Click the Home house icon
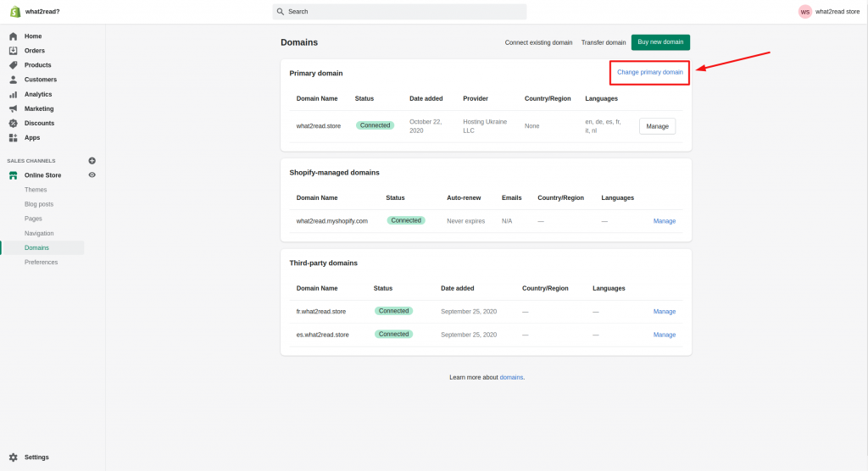Image resolution: width=868 pixels, height=471 pixels. coord(14,36)
